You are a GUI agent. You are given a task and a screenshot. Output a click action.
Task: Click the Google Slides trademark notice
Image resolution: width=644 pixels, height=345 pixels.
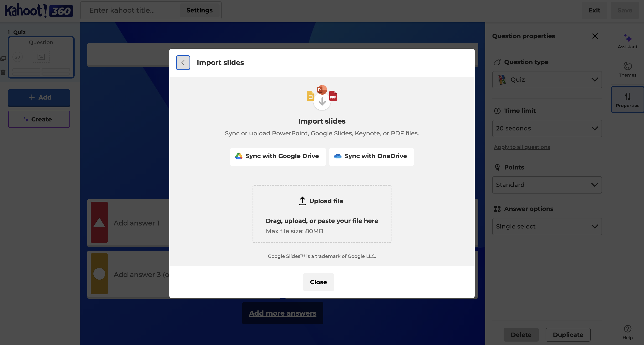322,256
